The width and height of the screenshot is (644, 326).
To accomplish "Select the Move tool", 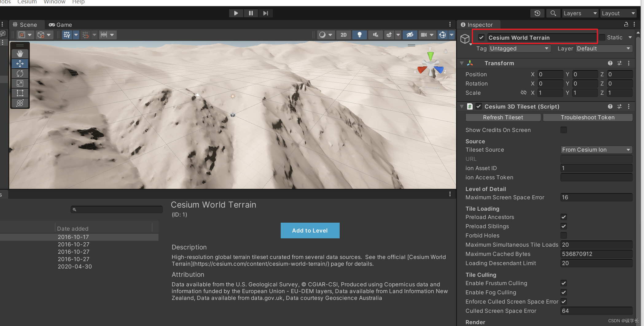I will click(x=20, y=64).
